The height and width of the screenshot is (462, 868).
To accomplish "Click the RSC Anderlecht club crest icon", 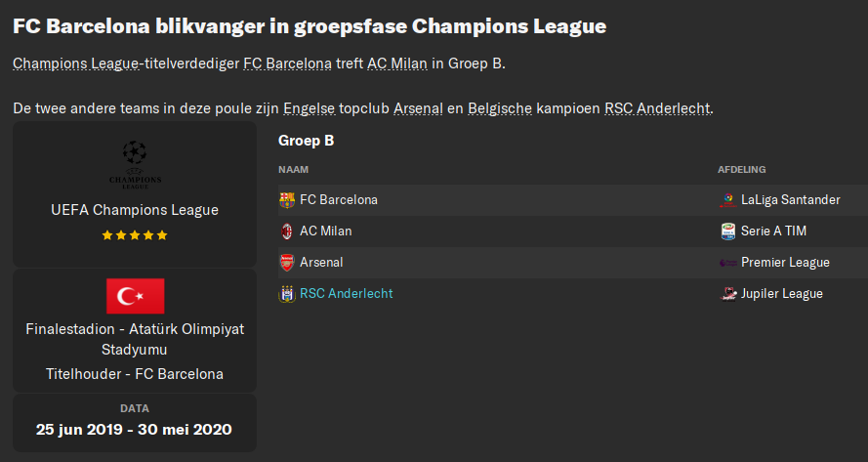I will 286,294.
